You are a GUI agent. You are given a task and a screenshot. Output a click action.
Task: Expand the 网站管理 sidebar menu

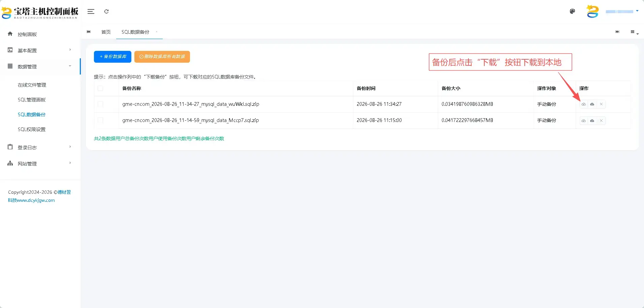point(40,164)
